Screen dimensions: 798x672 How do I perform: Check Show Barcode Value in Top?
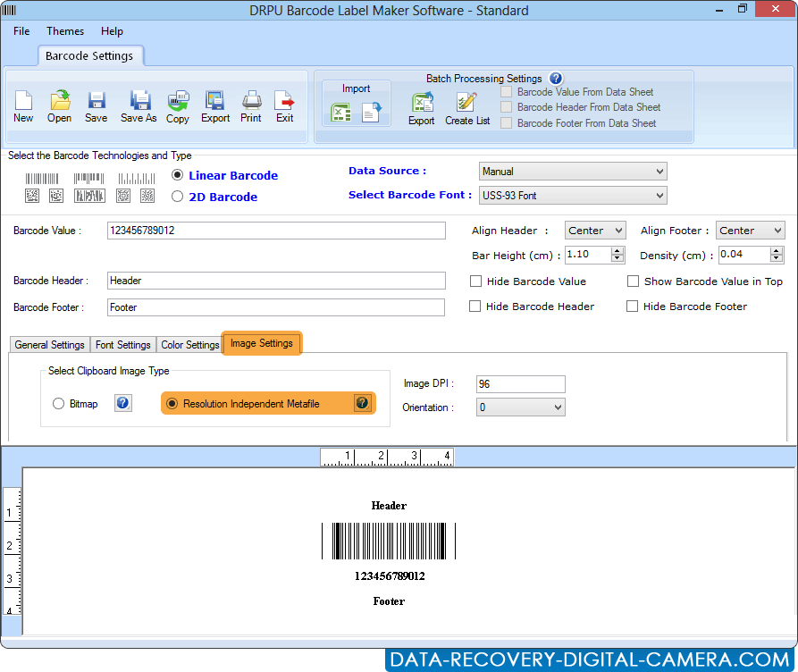[633, 281]
